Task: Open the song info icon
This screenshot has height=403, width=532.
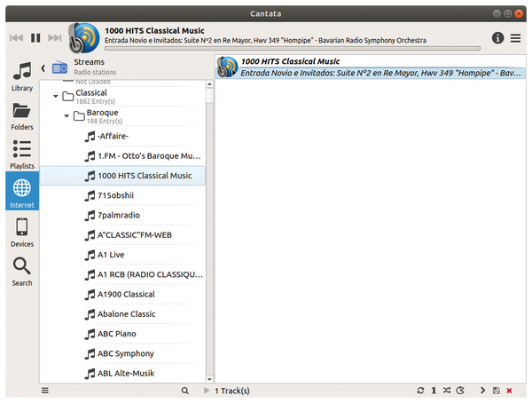Action: coord(497,38)
